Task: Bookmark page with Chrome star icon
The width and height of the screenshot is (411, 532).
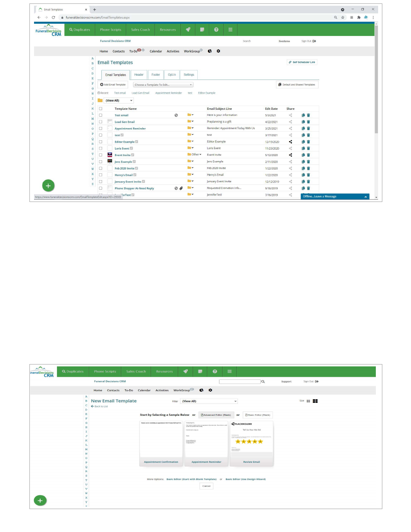Action: (343, 18)
